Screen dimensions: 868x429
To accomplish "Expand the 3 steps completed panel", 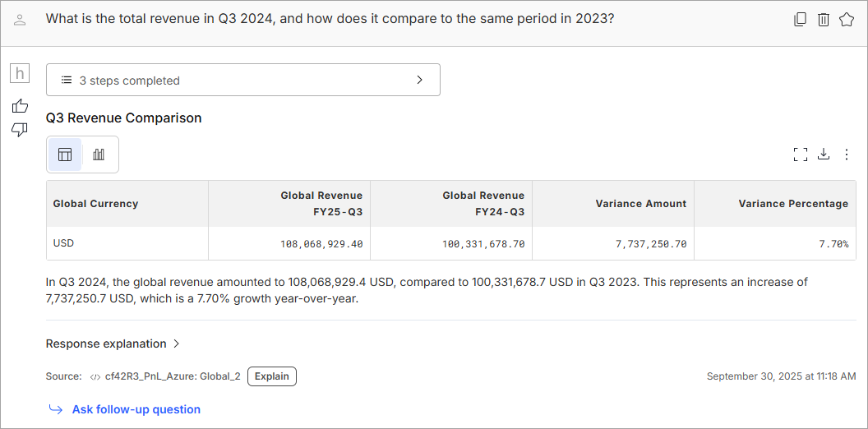I will coord(242,81).
